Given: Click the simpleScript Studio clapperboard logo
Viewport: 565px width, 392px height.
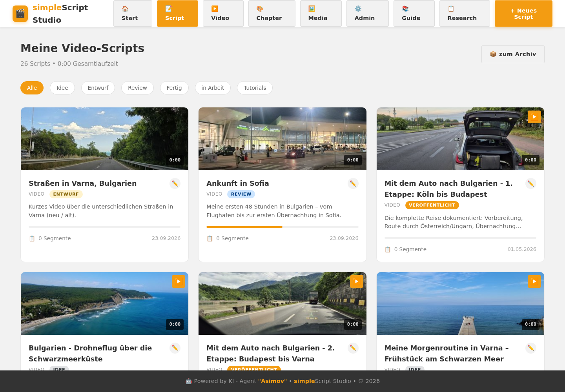Looking at the screenshot, I should 20,14.
